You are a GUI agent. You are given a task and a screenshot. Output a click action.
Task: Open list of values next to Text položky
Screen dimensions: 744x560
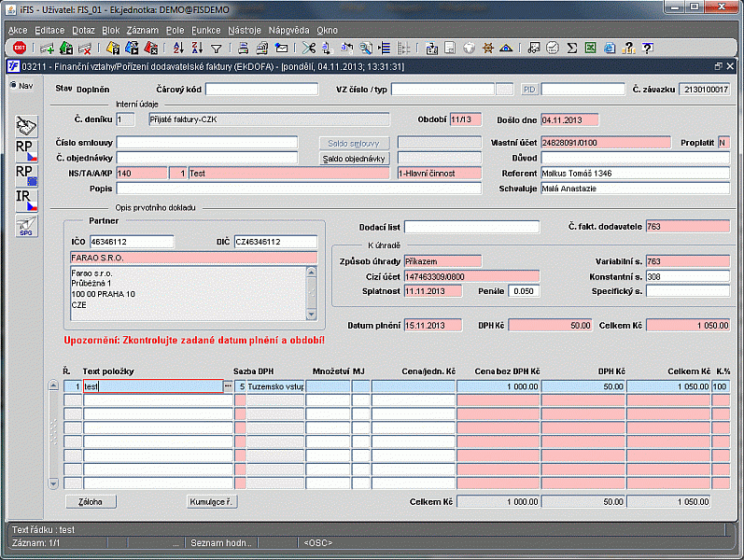coord(228,386)
